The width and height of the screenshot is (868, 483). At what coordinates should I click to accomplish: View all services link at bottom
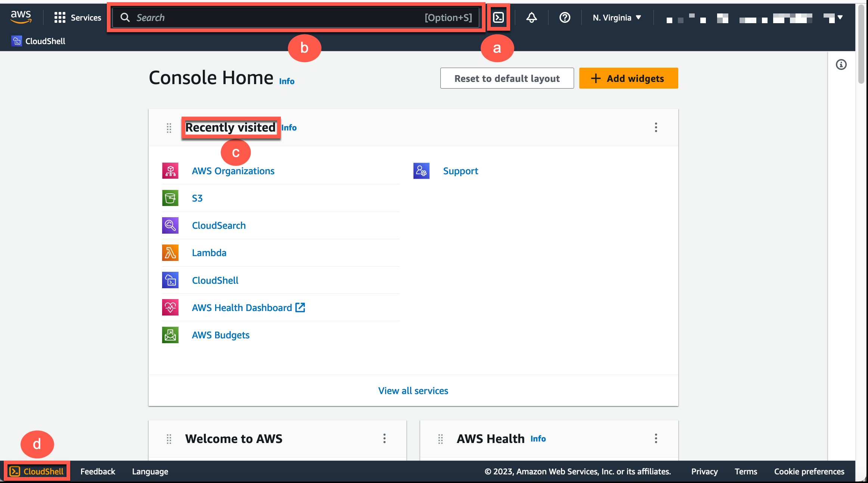tap(413, 391)
